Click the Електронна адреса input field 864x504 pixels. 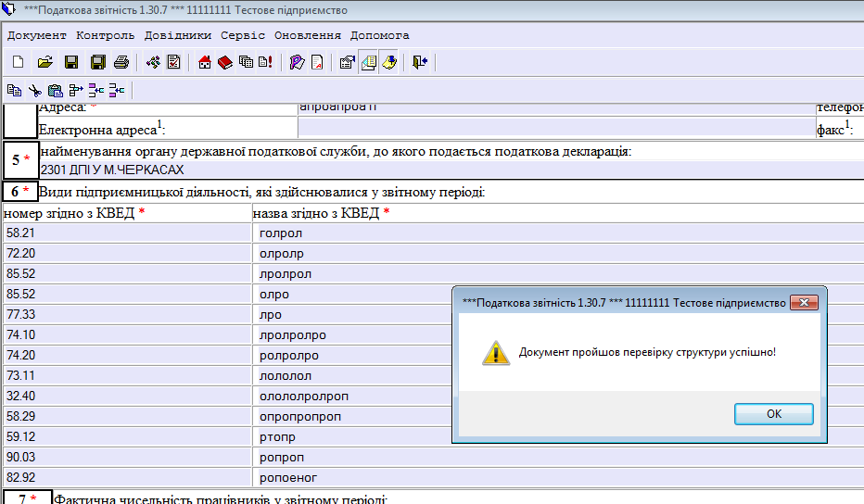(x=554, y=128)
